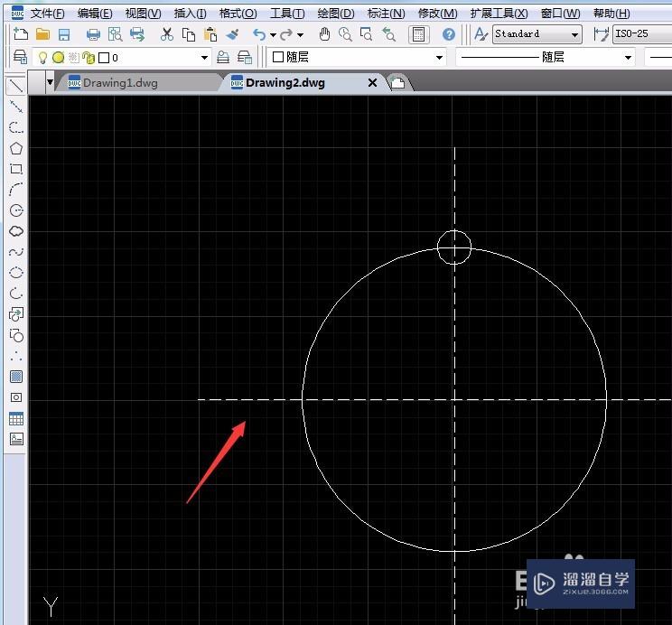The image size is (672, 625).
Task: Select the Table tool
Action: pos(16,418)
